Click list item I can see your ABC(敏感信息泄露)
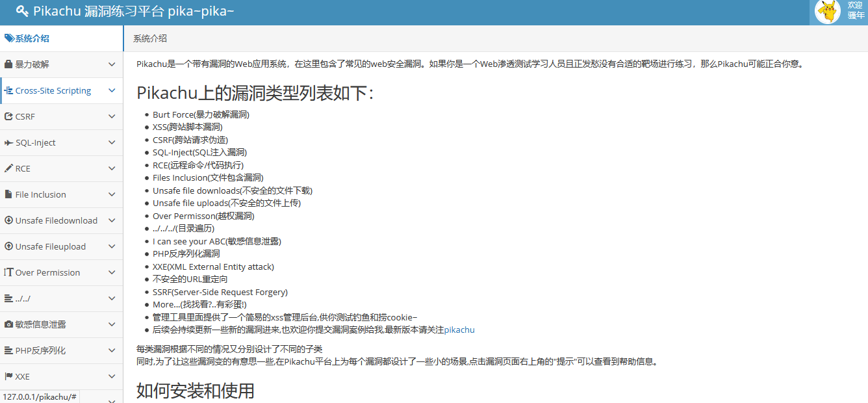 [x=217, y=241]
